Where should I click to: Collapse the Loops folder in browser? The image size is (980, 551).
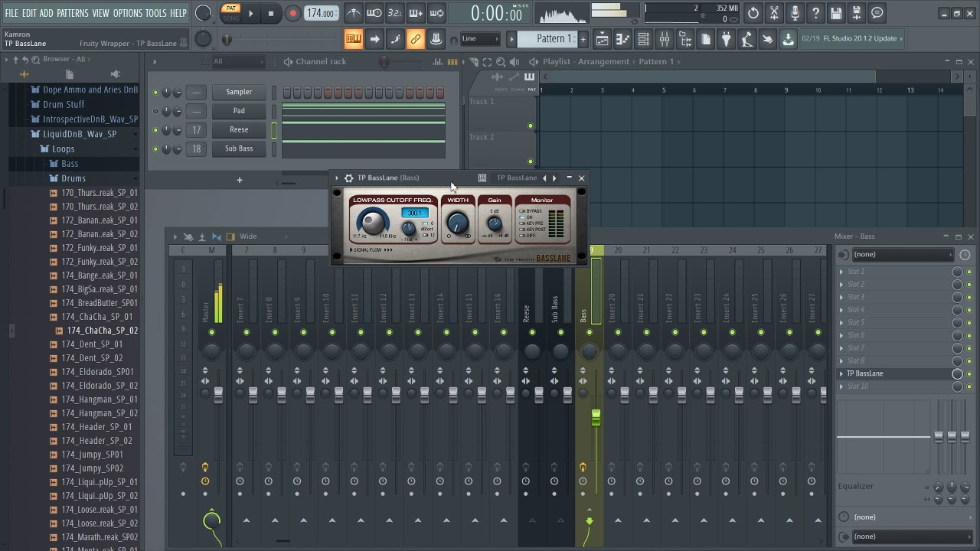pyautogui.click(x=64, y=149)
